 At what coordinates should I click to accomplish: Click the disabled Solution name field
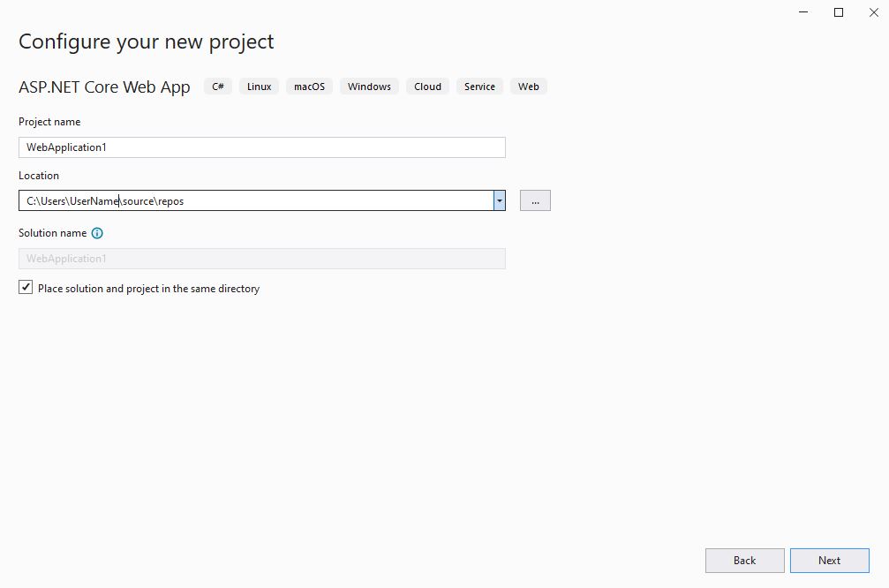tap(262, 259)
